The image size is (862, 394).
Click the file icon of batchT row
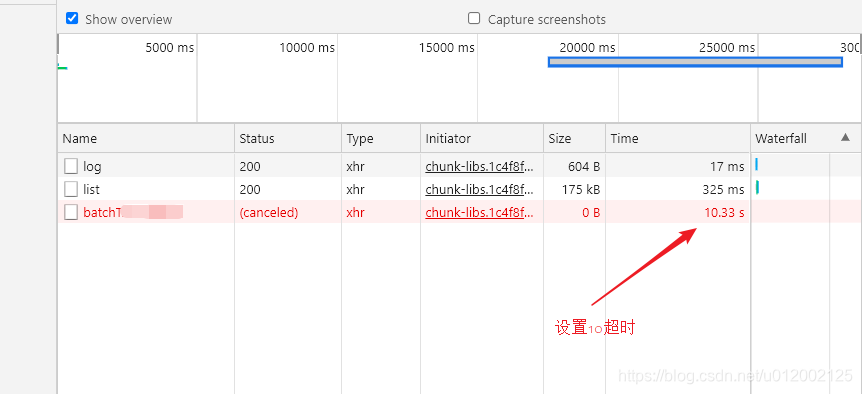point(71,212)
